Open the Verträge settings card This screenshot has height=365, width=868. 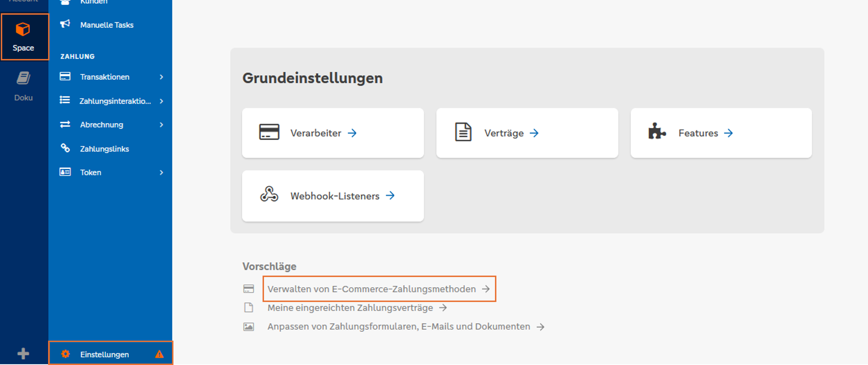click(527, 133)
